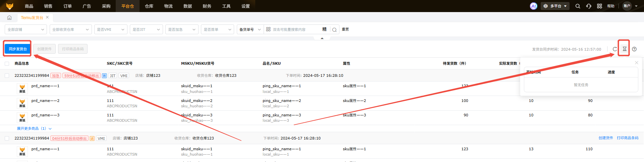Open 是否首单 filter dropdown
Screen dimensions: 644x162
[217, 30]
